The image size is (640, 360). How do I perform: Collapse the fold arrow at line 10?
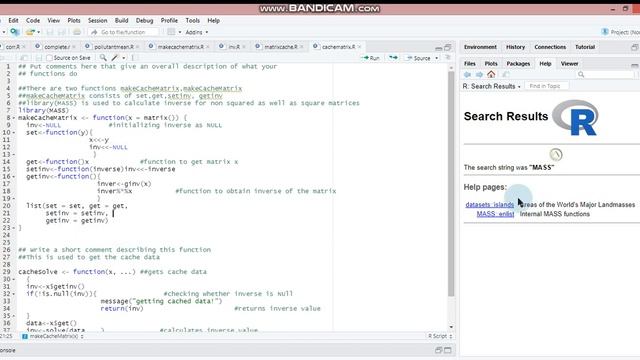[13, 133]
